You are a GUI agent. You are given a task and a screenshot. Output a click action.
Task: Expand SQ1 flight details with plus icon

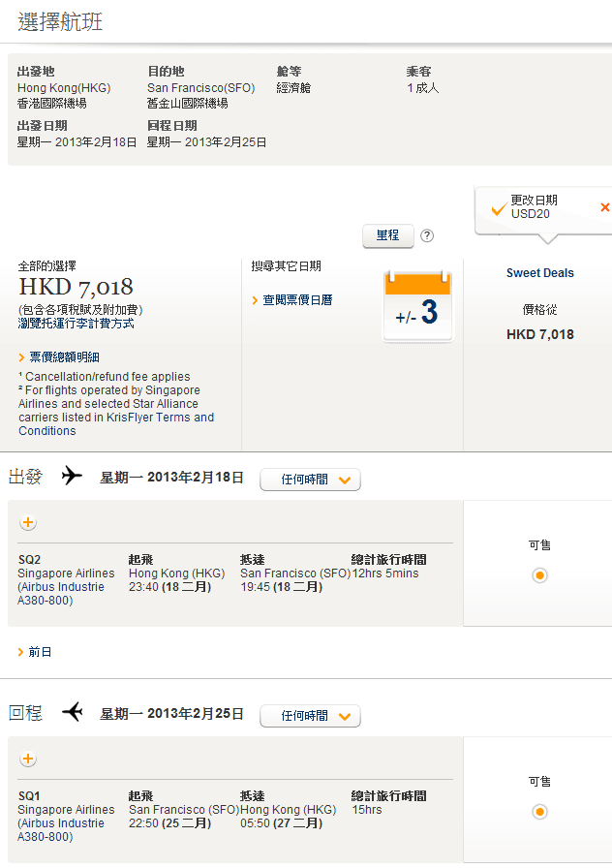pos(28,759)
